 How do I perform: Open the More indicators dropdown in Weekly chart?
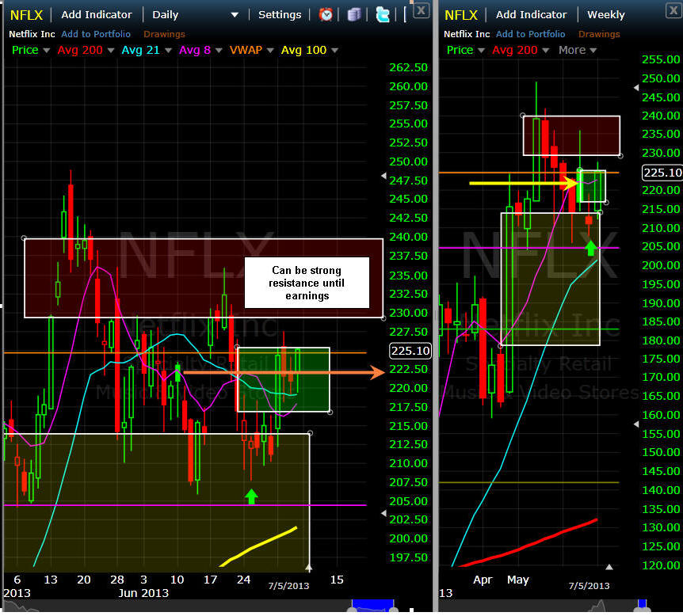coord(577,50)
